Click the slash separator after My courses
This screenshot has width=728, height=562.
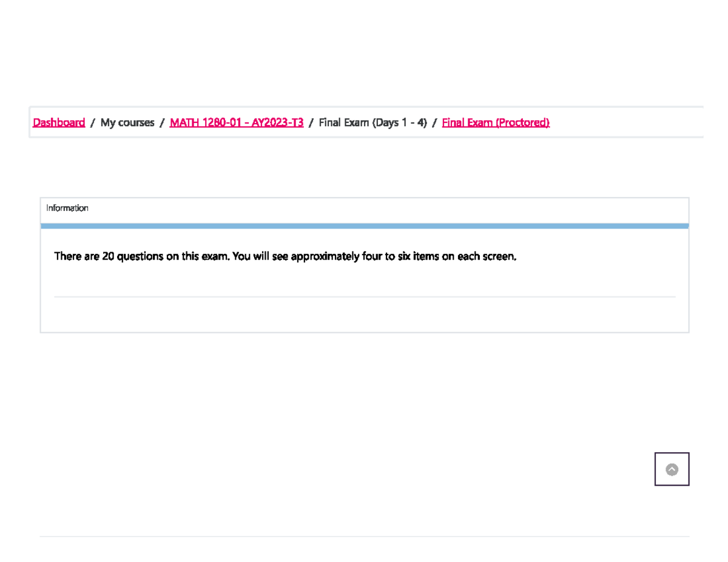pos(162,122)
